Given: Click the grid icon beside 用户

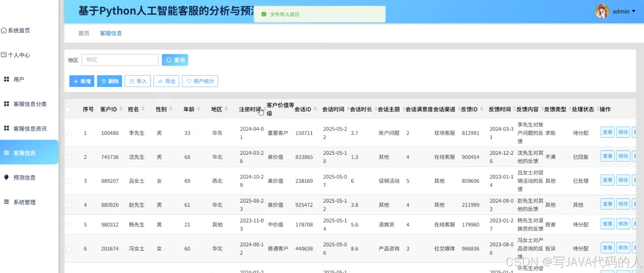Looking at the screenshot, I should [6, 79].
